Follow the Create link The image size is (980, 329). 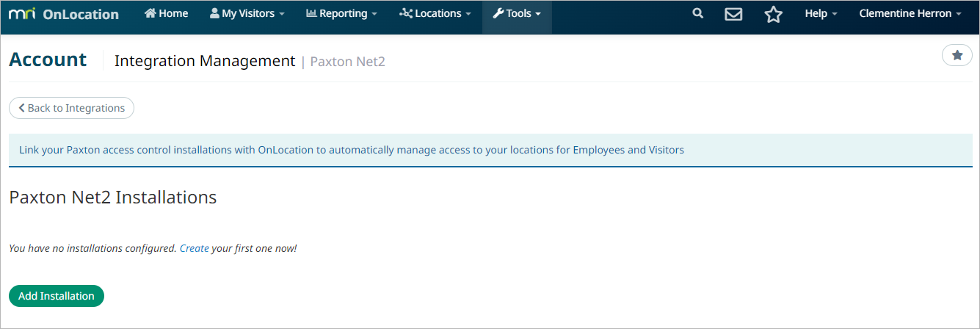coord(195,248)
